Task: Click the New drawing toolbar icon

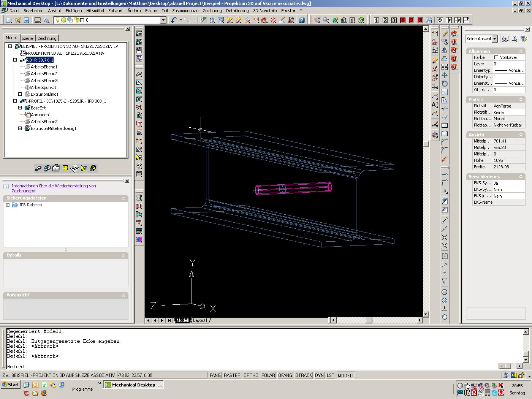Action: click(9, 20)
